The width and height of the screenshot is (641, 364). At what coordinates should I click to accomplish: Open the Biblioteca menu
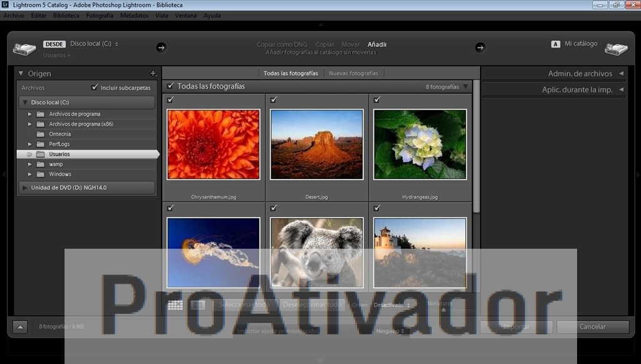pyautogui.click(x=65, y=15)
